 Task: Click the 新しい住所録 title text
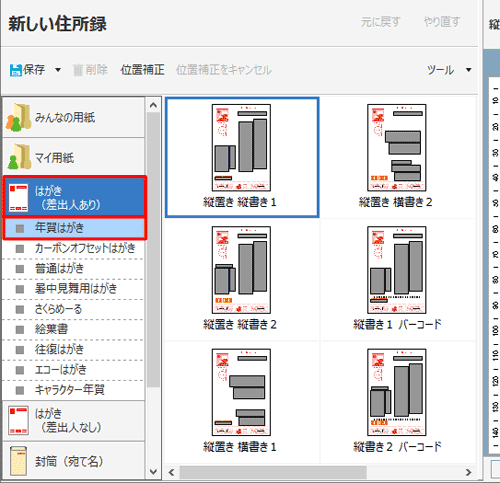57,24
